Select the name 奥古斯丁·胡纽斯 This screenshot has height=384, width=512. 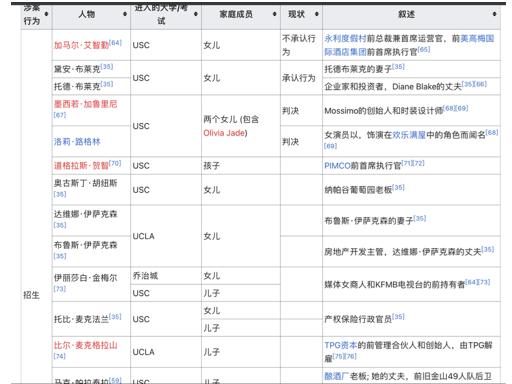(86, 183)
